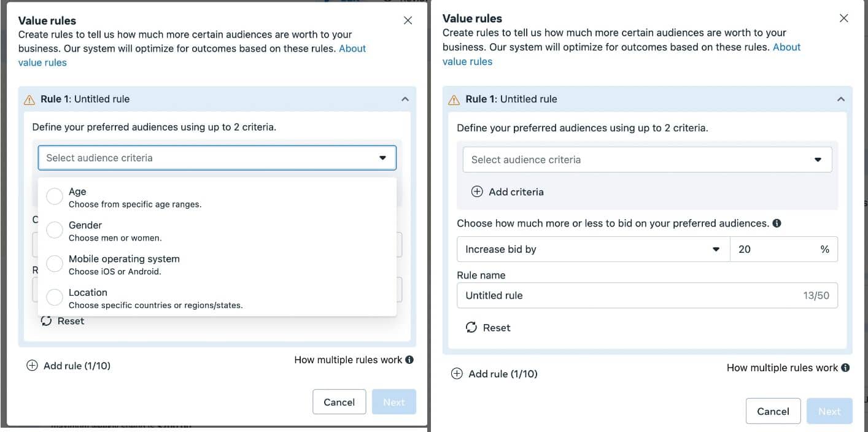Click the Add rule plus icon in the left dialog
This screenshot has height=432, width=868.
(x=32, y=366)
